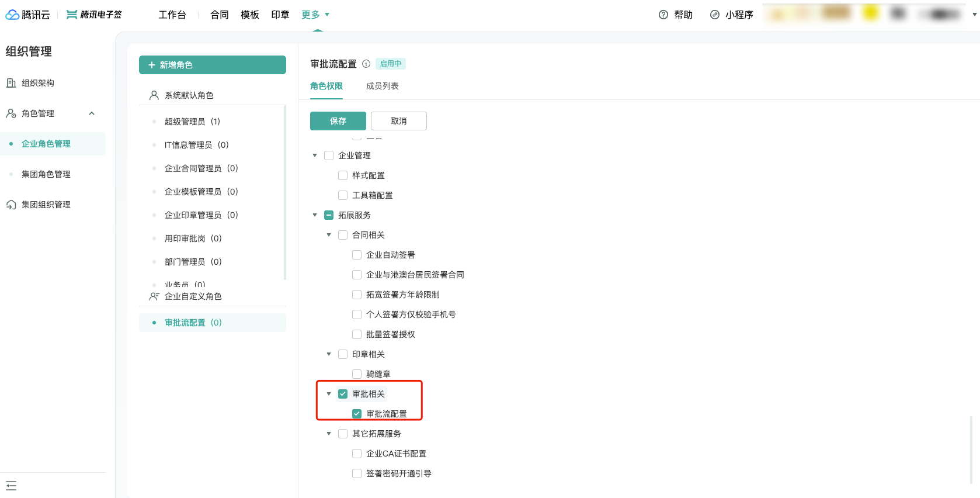Click the help question-mark icon
The image size is (980, 498).
663,15
